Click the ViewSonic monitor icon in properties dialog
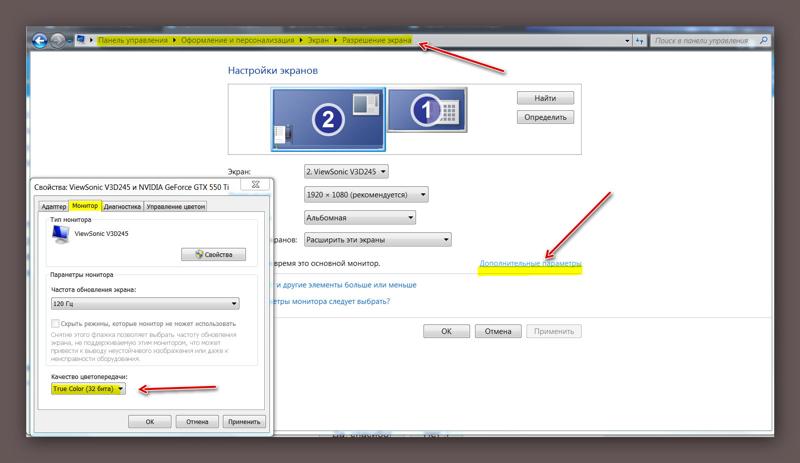This screenshot has width=800, height=463. click(61, 234)
